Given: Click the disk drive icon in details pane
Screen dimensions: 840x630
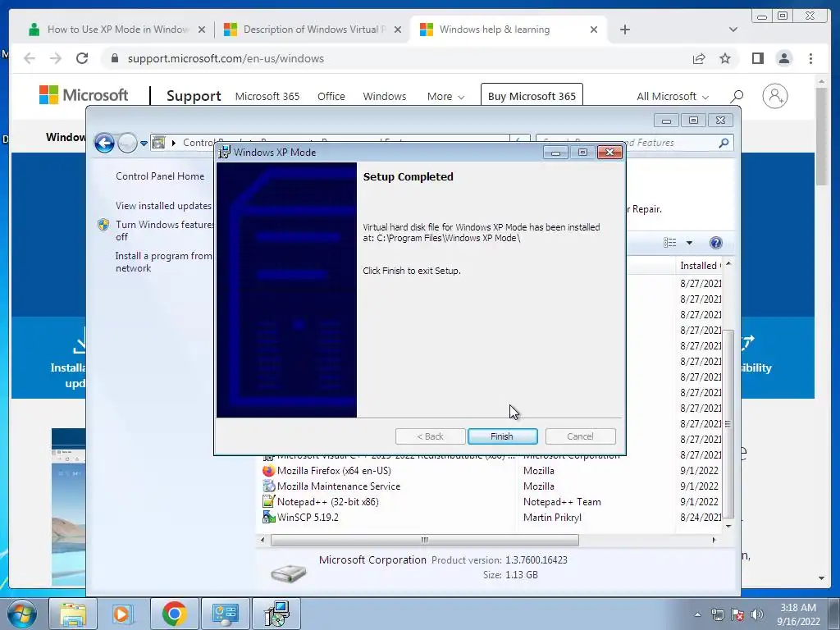Looking at the screenshot, I should [288, 573].
